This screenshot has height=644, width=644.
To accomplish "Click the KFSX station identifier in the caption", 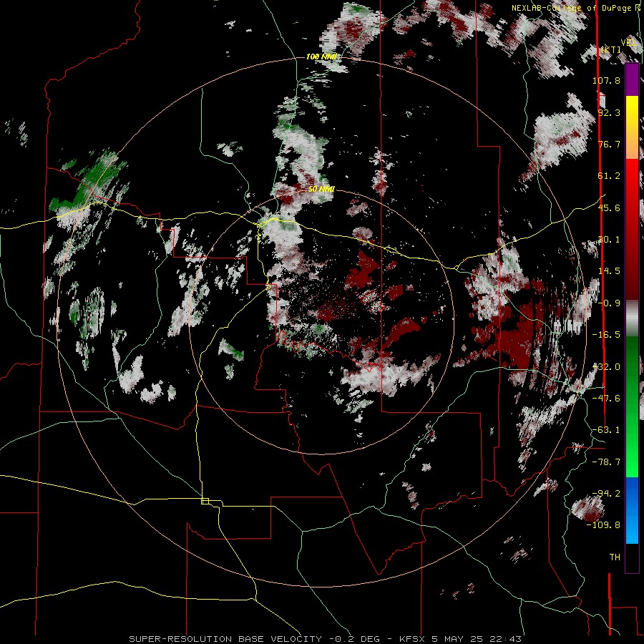I will point(412,639).
